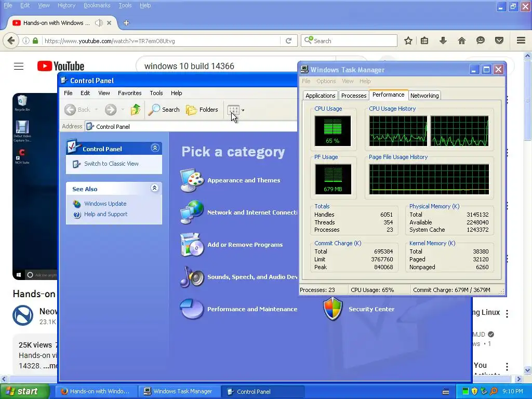Image resolution: width=532 pixels, height=399 pixels.
Task: Click the Control Panel address field
Action: (191, 127)
